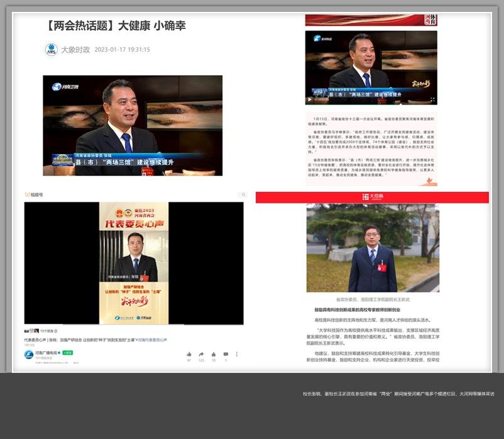Click the green follow button beside 河南广播电视
This screenshot has width=504, height=439.
point(66,353)
